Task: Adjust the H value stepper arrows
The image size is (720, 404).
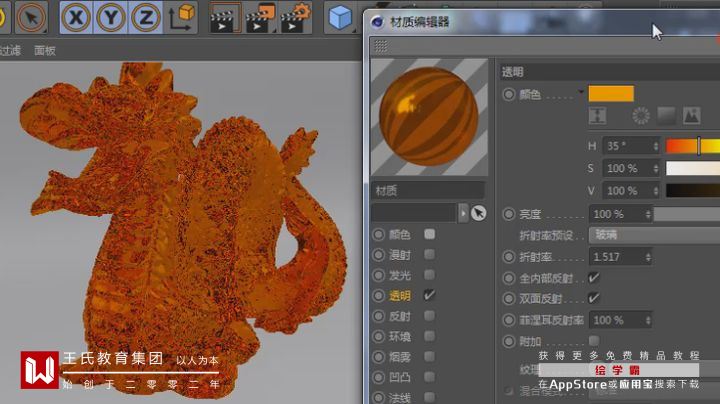Action: click(x=656, y=146)
